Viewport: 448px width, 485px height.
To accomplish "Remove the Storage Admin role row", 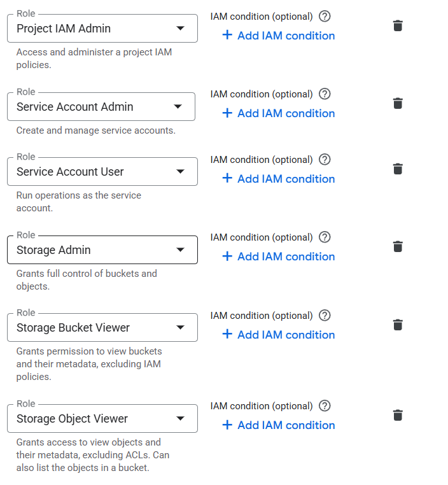I will coord(398,247).
